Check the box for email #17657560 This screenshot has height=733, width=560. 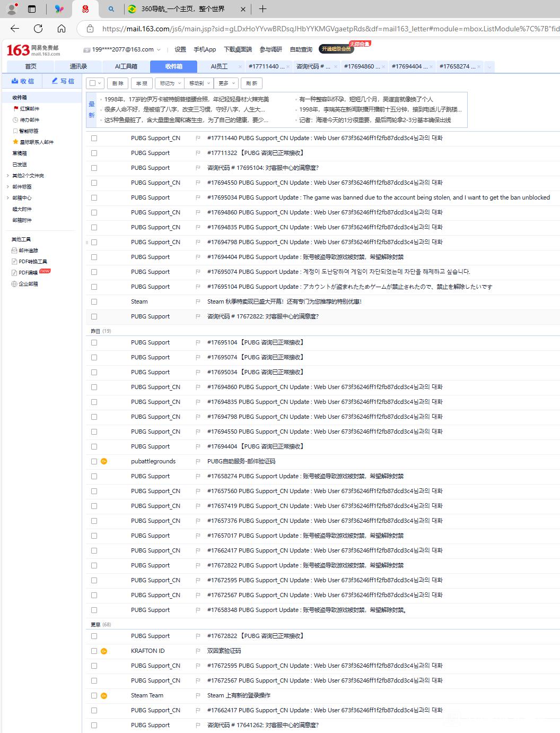point(94,491)
